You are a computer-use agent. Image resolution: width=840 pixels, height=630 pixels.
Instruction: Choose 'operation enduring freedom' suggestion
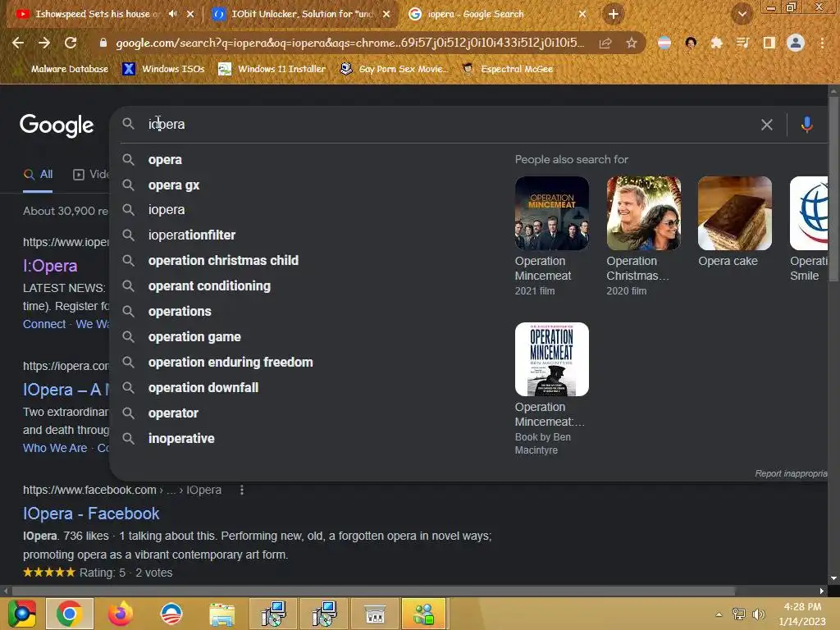231,362
